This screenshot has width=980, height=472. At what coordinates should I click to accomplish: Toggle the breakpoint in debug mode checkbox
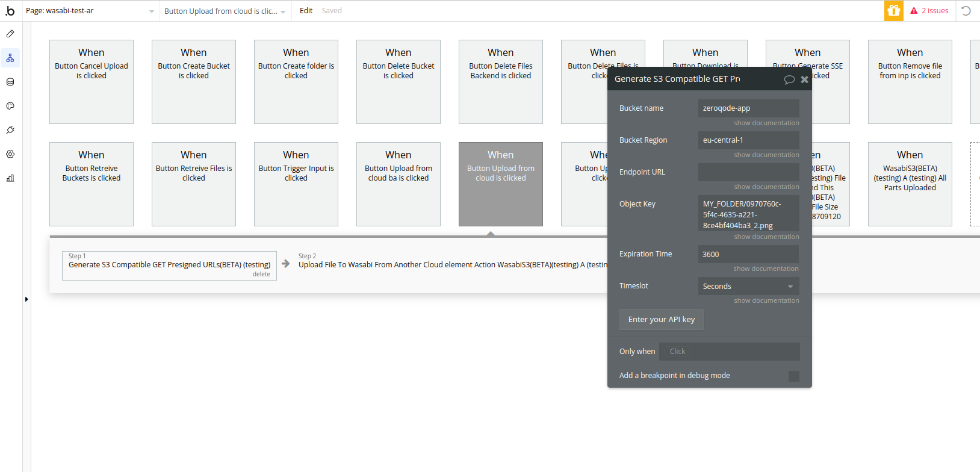pos(794,376)
